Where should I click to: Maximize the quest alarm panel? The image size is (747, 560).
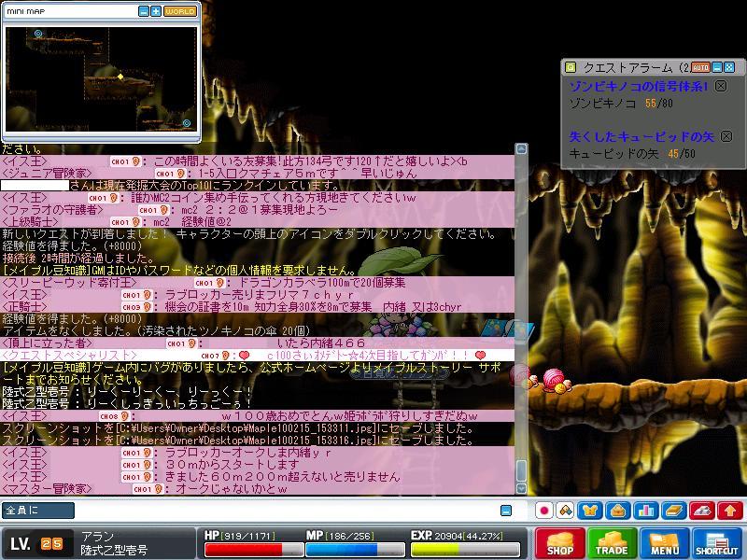click(x=729, y=67)
